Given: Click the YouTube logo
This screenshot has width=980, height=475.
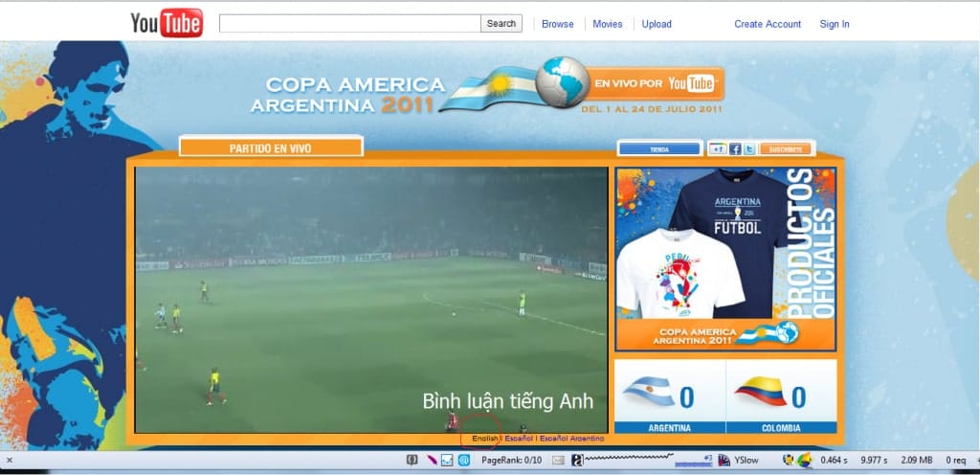Looking at the screenshot, I should click(167, 23).
